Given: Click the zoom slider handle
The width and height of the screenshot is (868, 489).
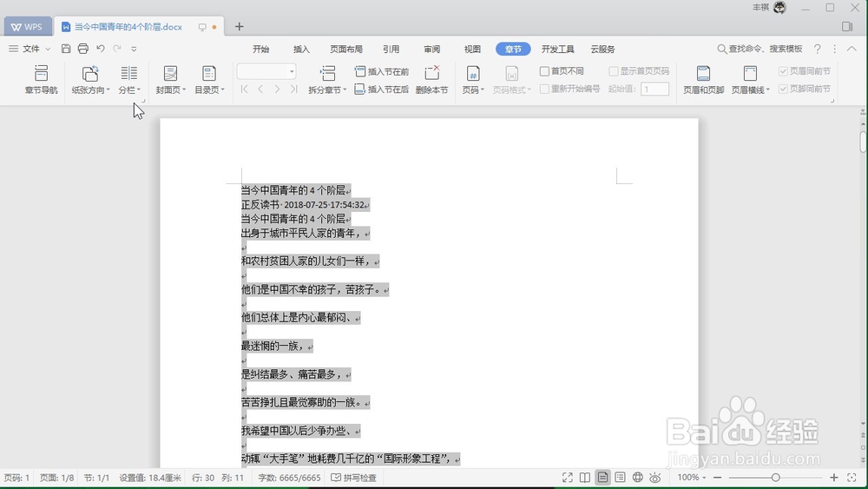Looking at the screenshot, I should click(x=775, y=478).
